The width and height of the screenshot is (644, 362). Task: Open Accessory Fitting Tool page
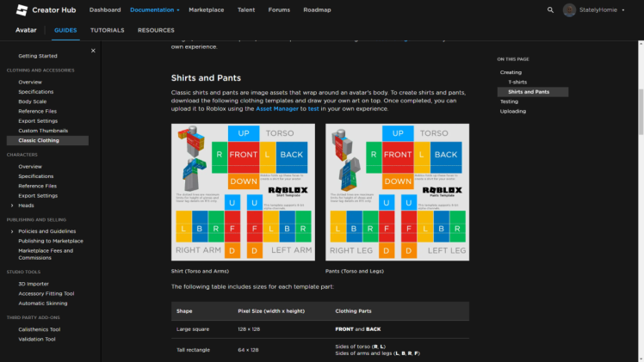(x=46, y=293)
